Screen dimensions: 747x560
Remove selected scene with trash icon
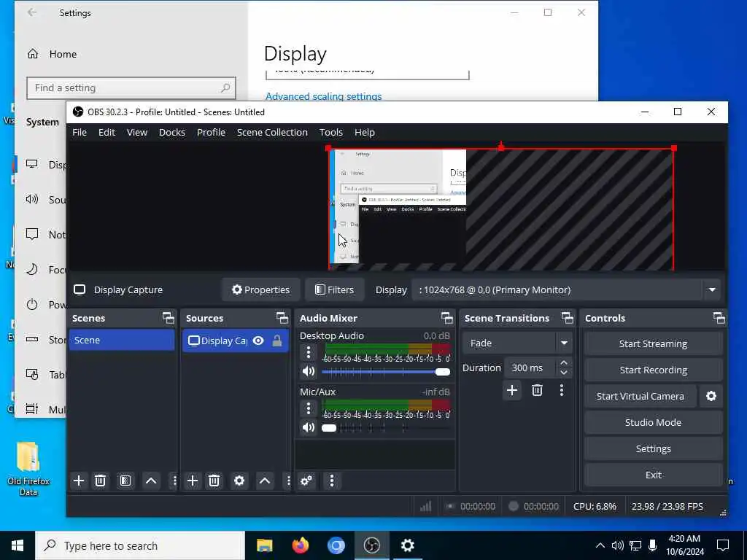point(100,481)
